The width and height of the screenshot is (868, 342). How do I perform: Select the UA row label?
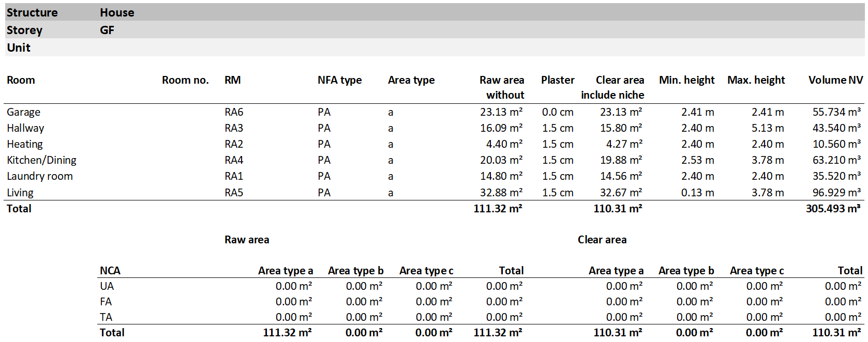pos(107,286)
